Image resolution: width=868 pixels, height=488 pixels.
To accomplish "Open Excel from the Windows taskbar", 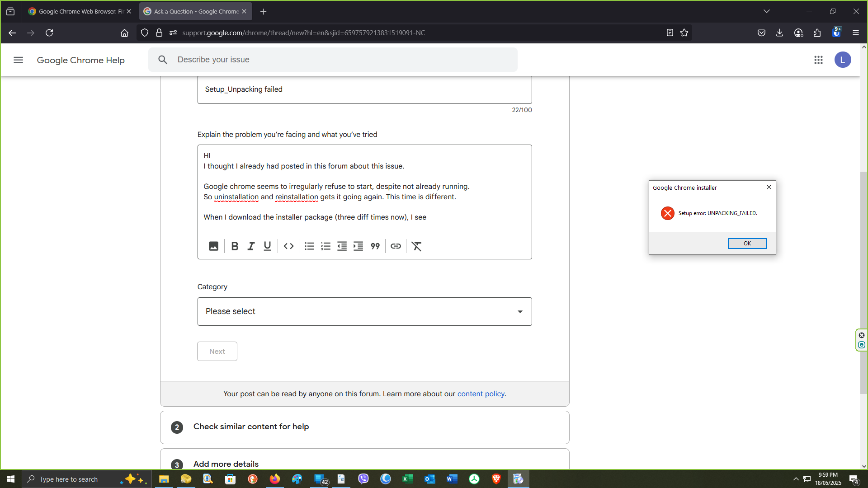I will (407, 479).
